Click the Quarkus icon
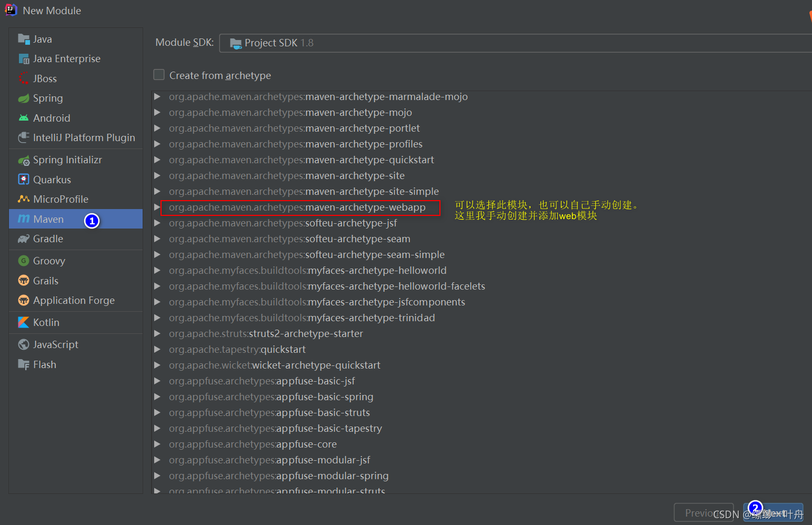Viewport: 812px width, 525px height. [x=24, y=180]
